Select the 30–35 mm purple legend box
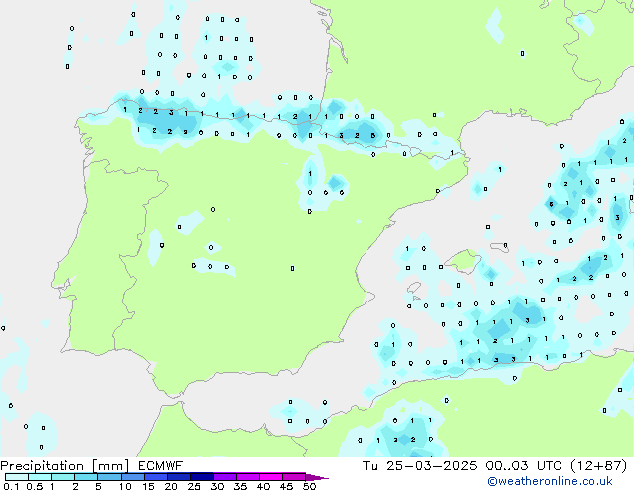 click(x=224, y=477)
